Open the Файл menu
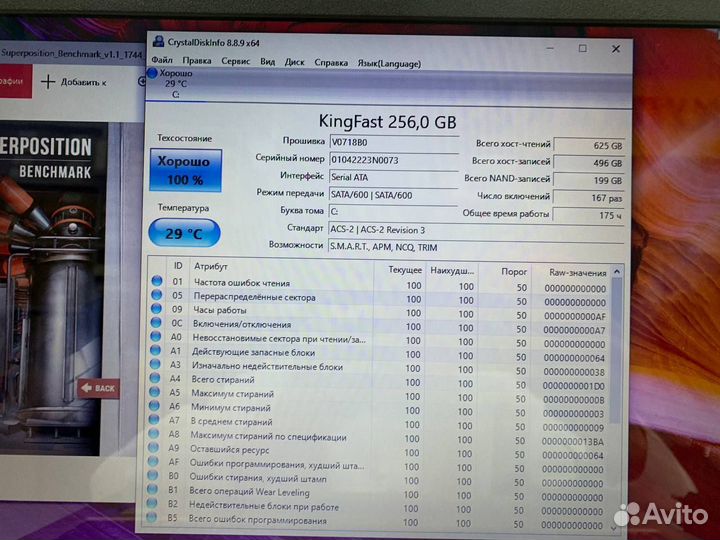The height and width of the screenshot is (540, 720). [x=161, y=62]
